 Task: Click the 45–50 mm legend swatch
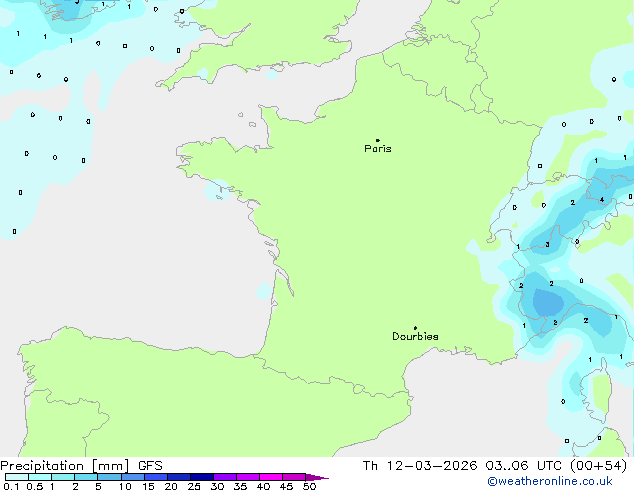(294, 477)
